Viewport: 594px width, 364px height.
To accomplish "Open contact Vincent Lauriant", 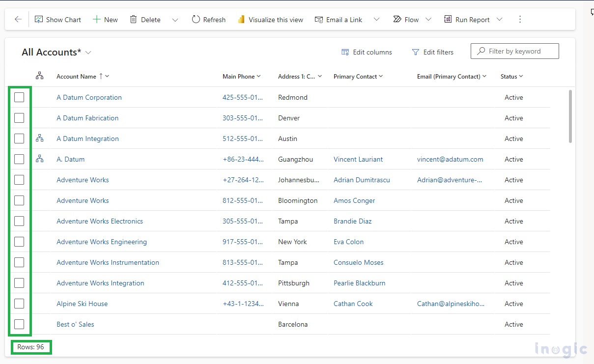I will 358,159.
